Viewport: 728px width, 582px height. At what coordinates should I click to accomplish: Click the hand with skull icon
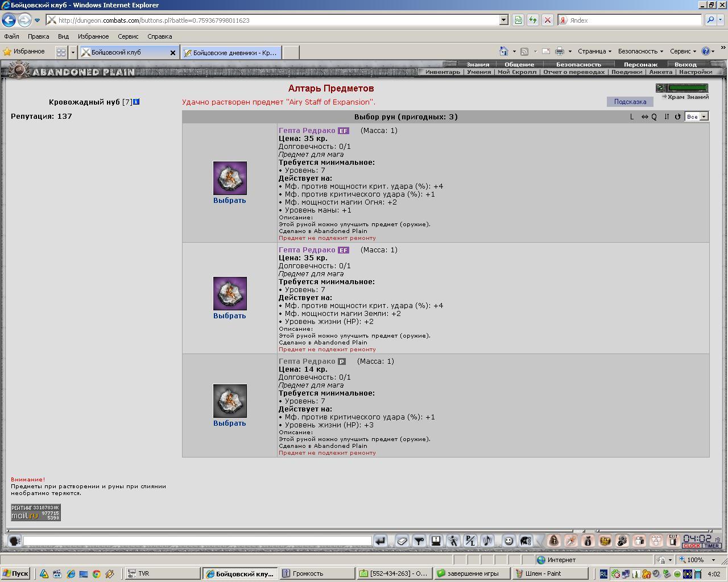click(x=622, y=541)
